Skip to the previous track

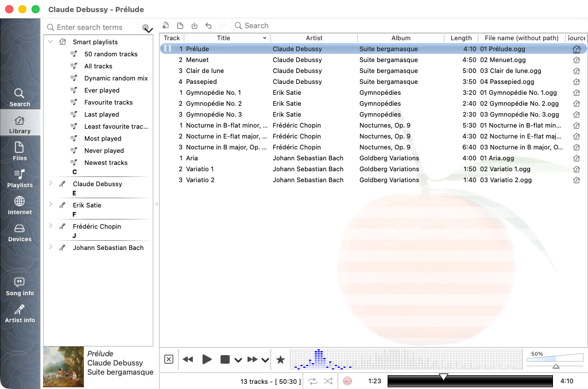[x=188, y=359]
